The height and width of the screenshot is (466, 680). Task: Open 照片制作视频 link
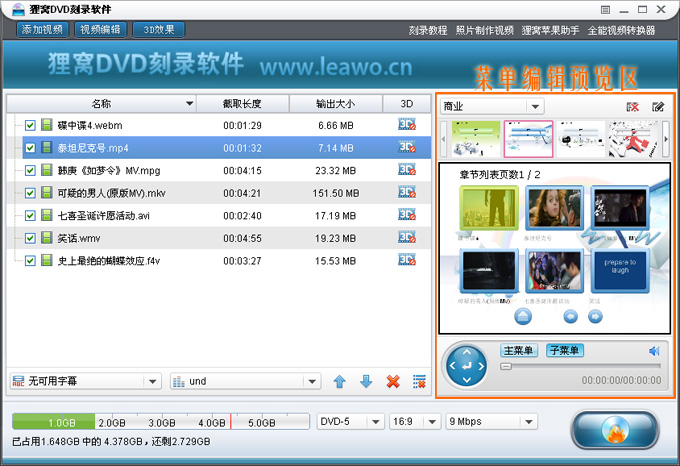pos(484,30)
